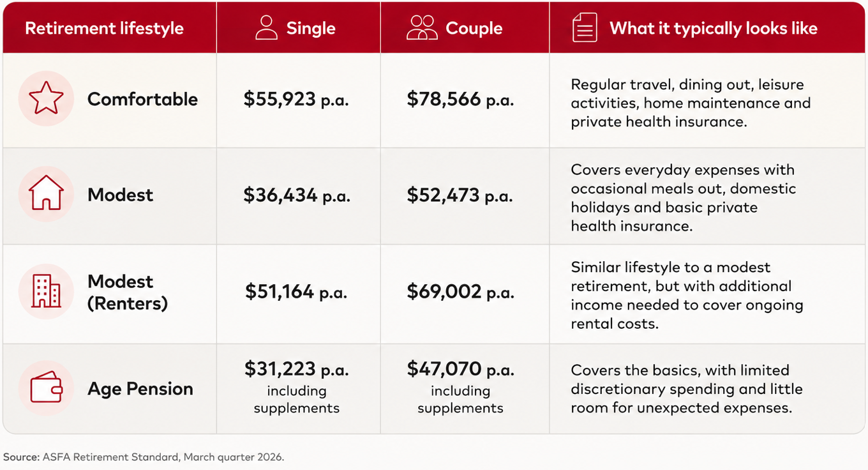Click the two-person couple icon in header
Viewport: 868px width, 470px height.
pos(422,27)
